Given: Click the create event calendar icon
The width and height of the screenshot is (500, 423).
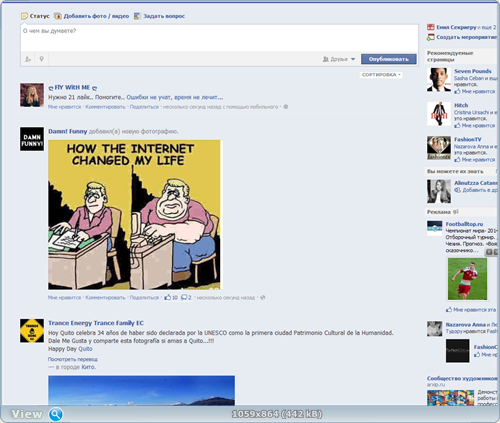Looking at the screenshot, I should coord(431,37).
